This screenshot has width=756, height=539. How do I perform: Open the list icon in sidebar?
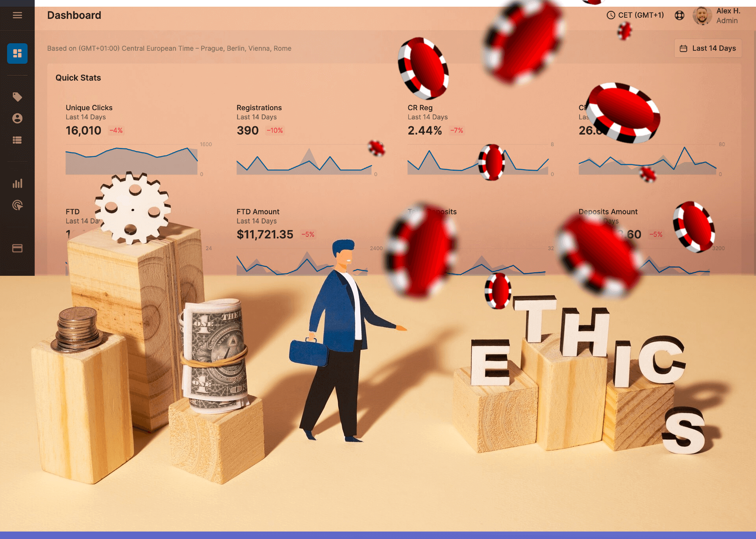coord(17,140)
